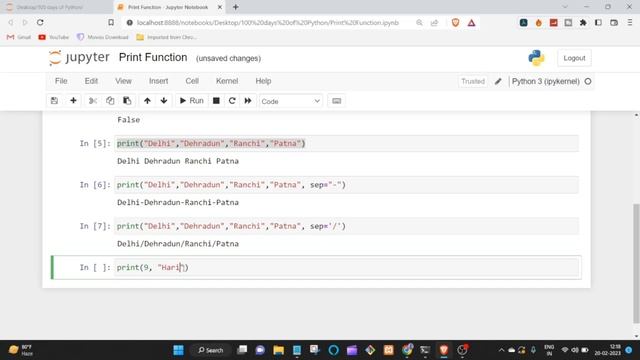The image size is (640, 360).
Task: Click the pencil edit mode icon
Action: point(498,82)
